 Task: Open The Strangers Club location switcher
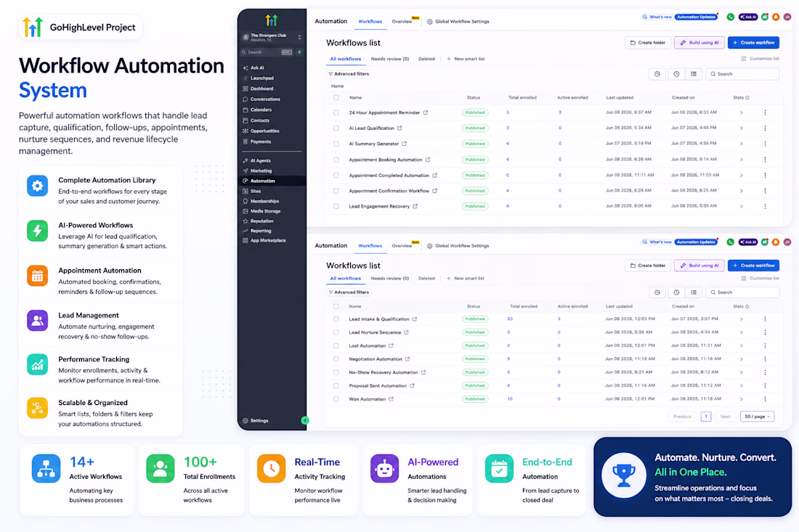pos(272,37)
